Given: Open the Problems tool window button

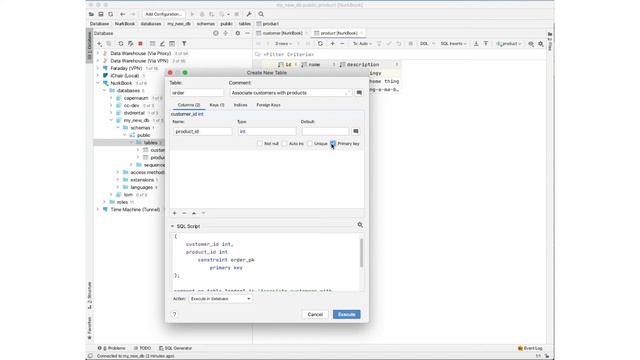Looking at the screenshot, I should 111,348.
